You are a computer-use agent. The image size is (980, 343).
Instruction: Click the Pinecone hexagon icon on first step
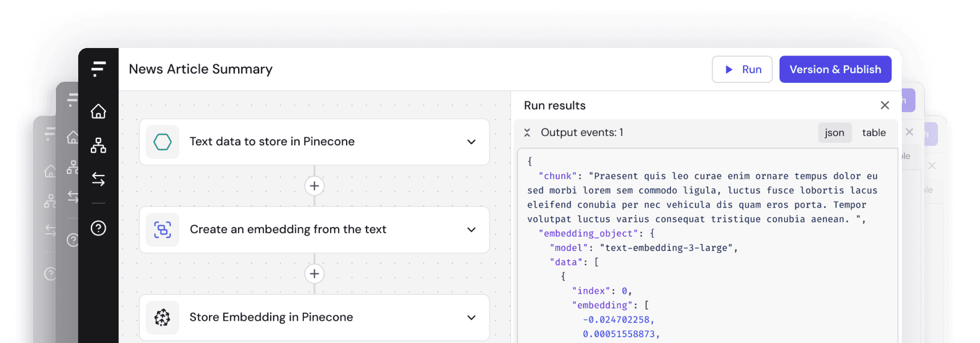[163, 142]
